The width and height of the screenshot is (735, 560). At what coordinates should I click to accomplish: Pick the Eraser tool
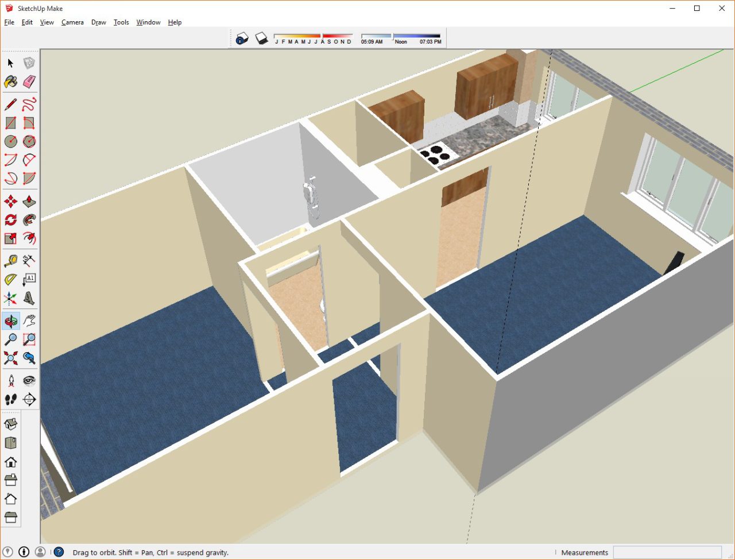pyautogui.click(x=28, y=82)
